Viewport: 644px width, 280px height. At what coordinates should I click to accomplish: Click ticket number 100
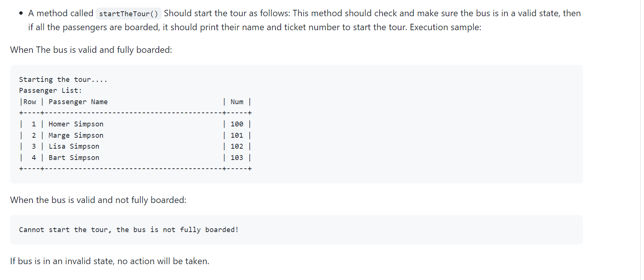point(237,124)
